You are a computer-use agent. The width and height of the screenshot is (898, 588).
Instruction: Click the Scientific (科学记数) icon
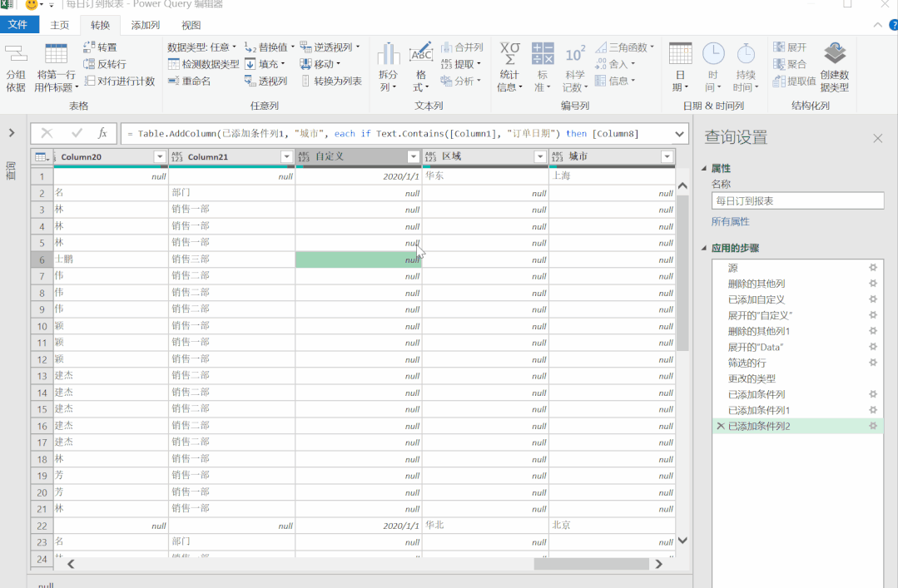tap(575, 54)
